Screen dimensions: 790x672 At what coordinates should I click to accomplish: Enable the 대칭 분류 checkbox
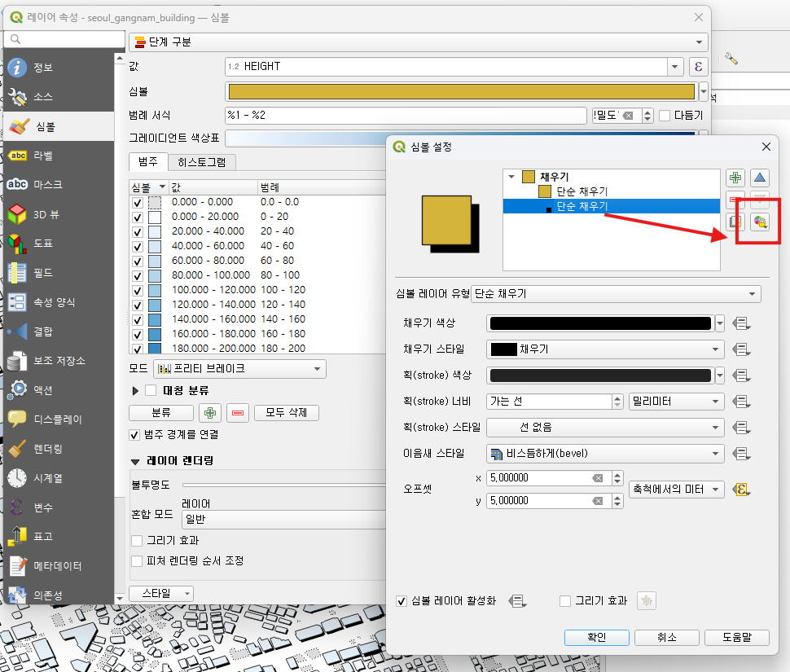coord(151,390)
